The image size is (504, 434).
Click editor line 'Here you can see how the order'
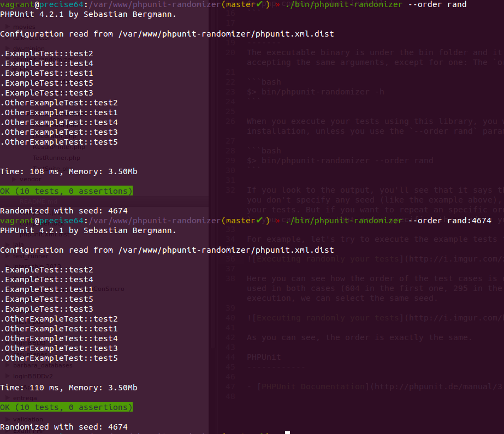point(375,278)
